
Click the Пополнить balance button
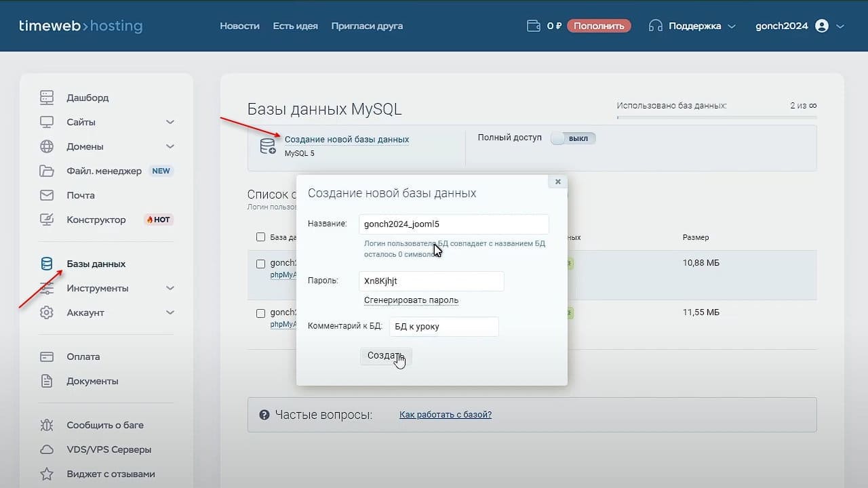click(x=599, y=26)
